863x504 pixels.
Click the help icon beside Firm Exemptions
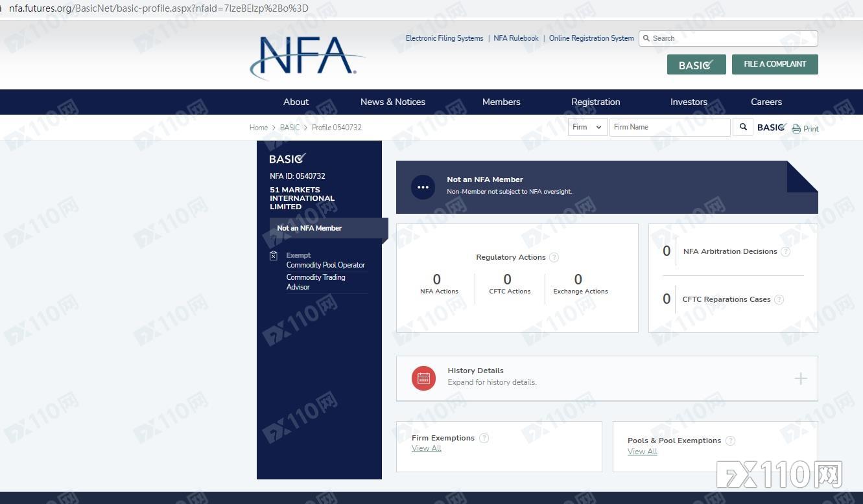(x=484, y=438)
